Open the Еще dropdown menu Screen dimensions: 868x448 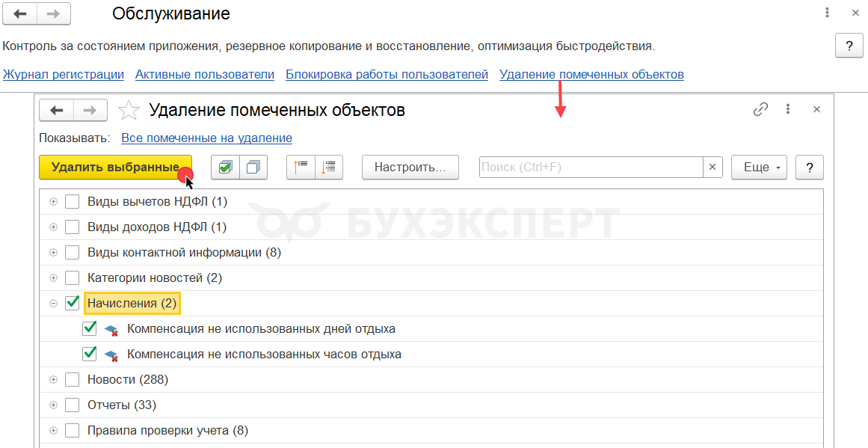coord(759,168)
